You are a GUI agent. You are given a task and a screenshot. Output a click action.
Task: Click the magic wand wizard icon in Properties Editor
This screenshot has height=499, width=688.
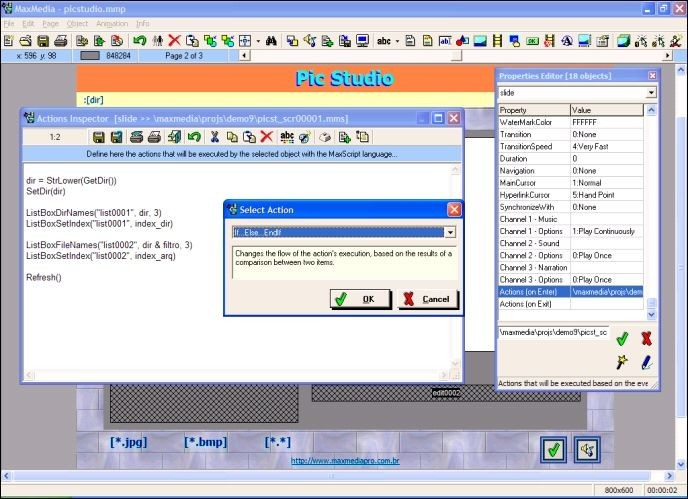coord(622,362)
